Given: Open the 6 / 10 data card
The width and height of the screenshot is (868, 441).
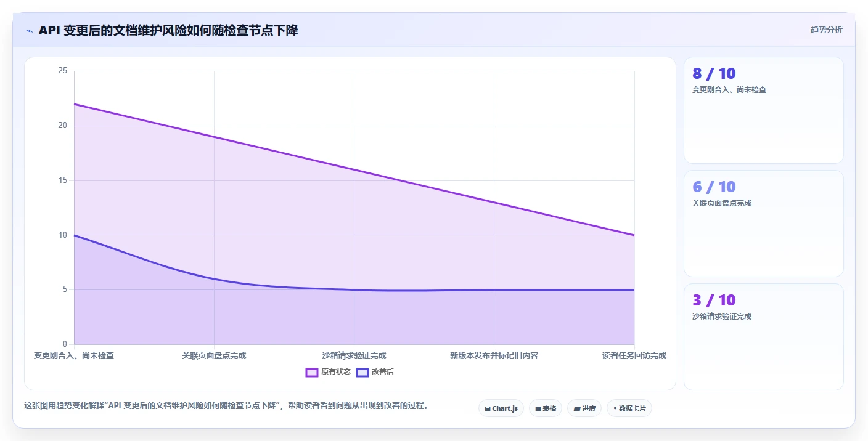Looking at the screenshot, I should click(763, 224).
